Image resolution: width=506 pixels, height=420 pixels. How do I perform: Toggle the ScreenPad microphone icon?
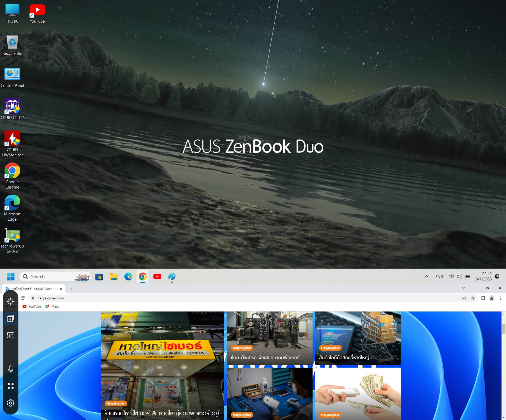(11, 369)
